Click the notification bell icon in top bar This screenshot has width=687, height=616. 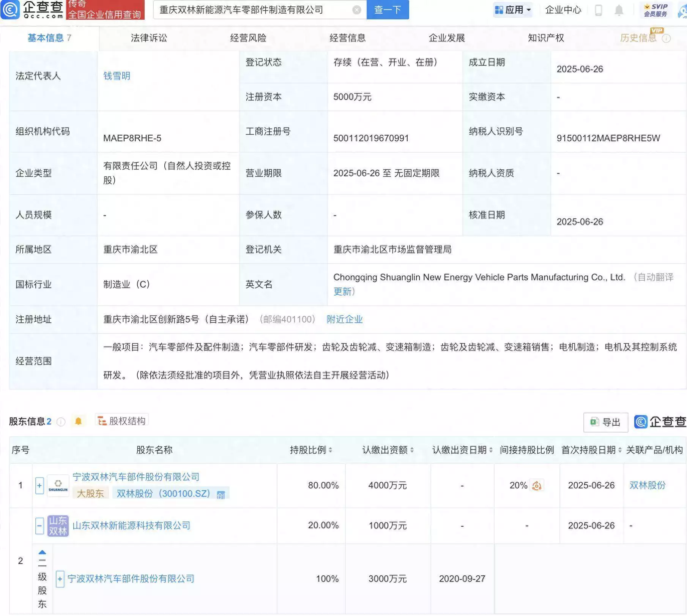[x=619, y=10]
